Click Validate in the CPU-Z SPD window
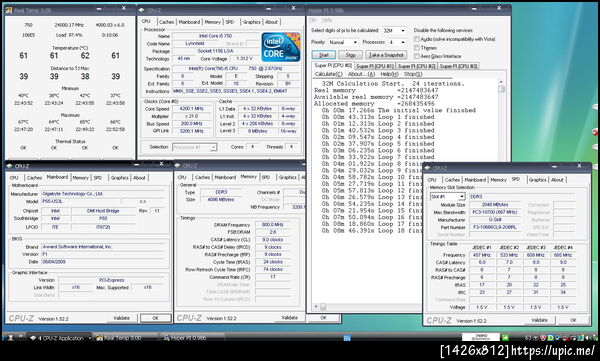The image size is (600, 361). 540,320
